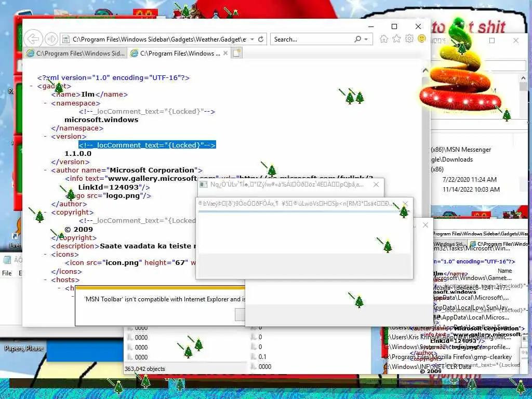This screenshot has height=399, width=532.
Task: Close the second Weather.Gadget tab
Action: pos(225,53)
